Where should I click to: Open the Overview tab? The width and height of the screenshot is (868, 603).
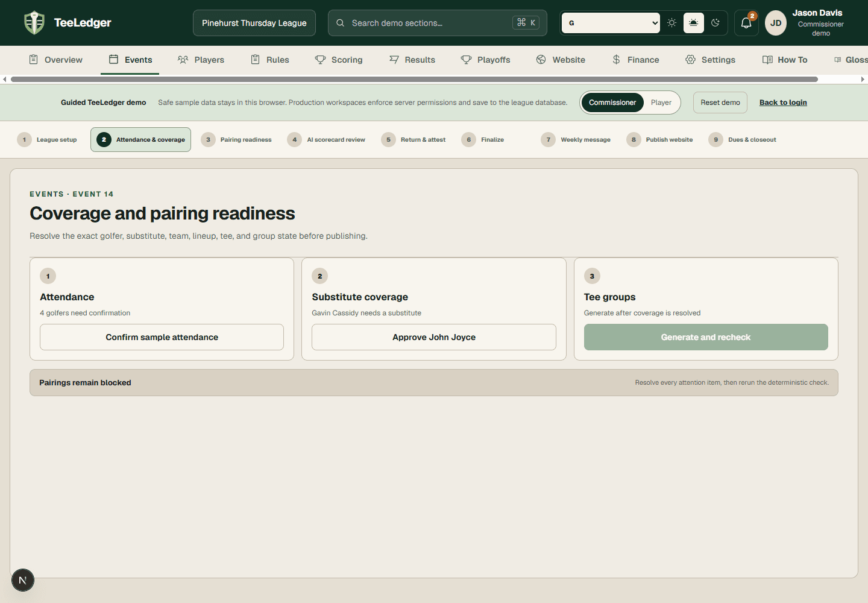tap(56, 60)
